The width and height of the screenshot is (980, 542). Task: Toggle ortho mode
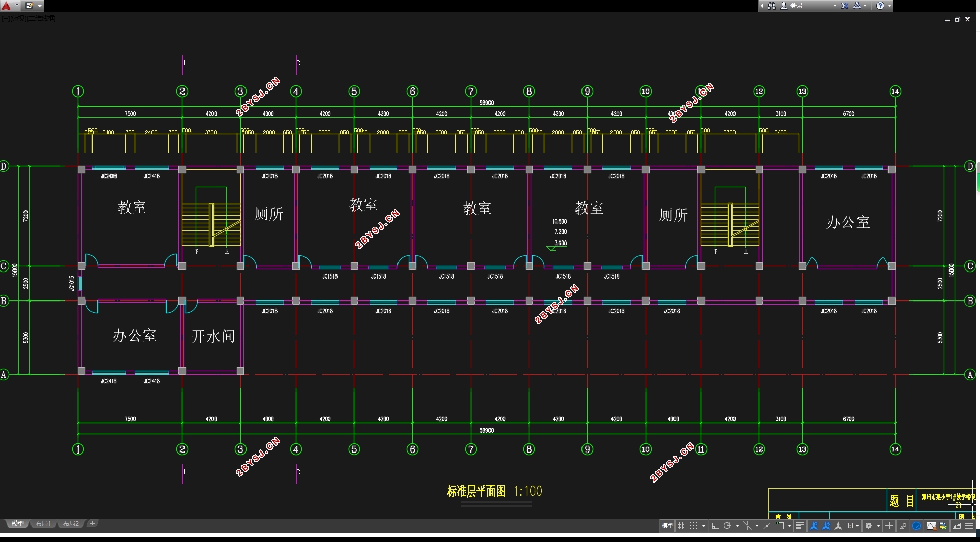(715, 526)
